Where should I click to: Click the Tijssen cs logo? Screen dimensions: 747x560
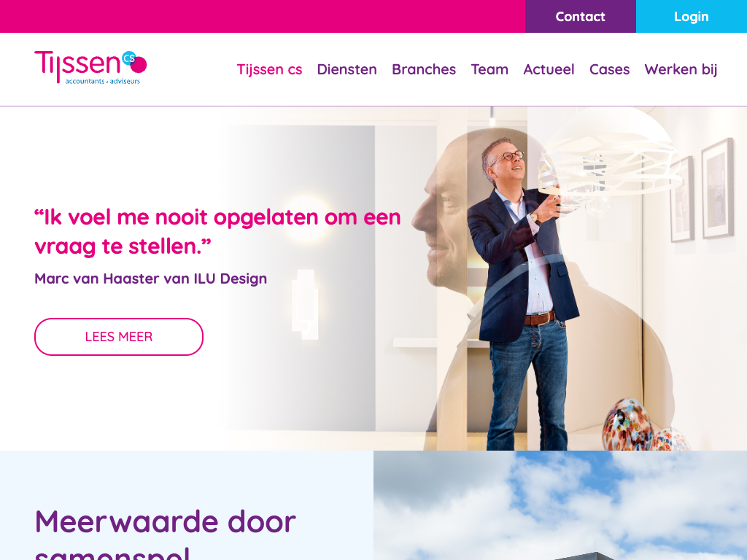(90, 67)
